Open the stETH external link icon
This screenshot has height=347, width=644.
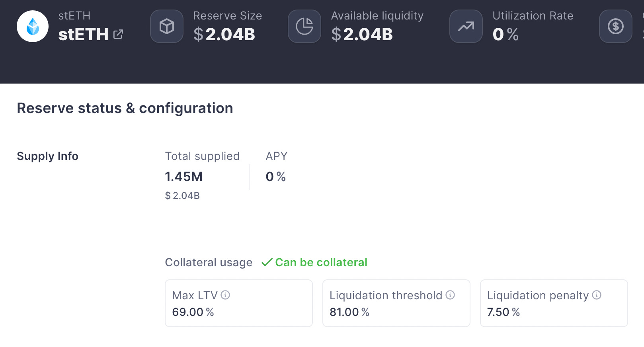pos(118,34)
